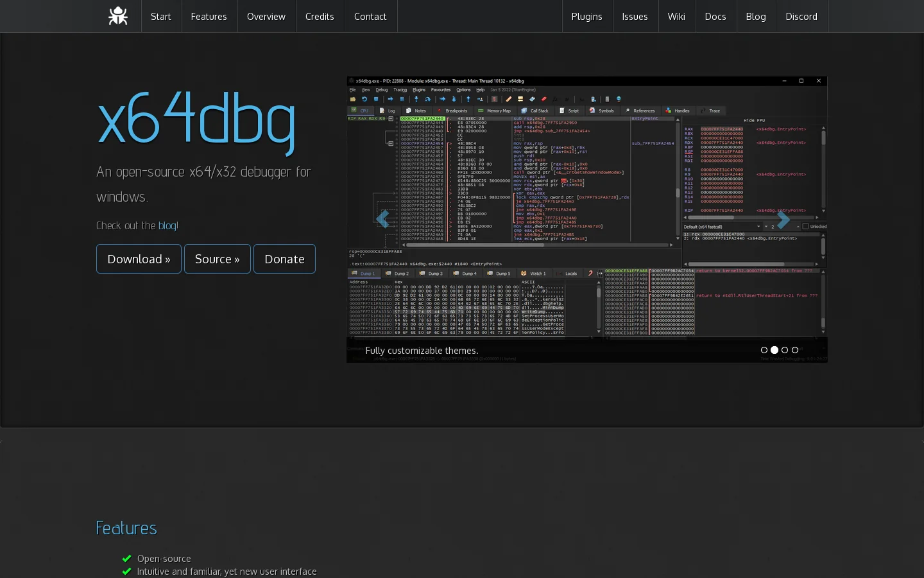Click the Donate button
Image resolution: width=924 pixels, height=578 pixels.
(x=284, y=259)
